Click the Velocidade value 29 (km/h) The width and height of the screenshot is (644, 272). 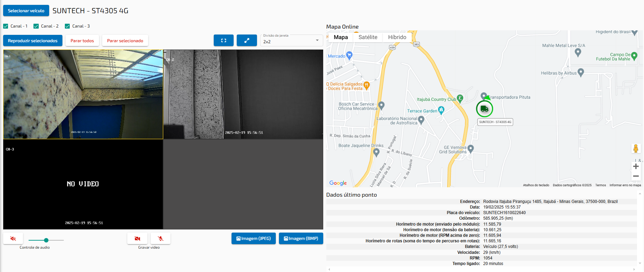(492, 252)
